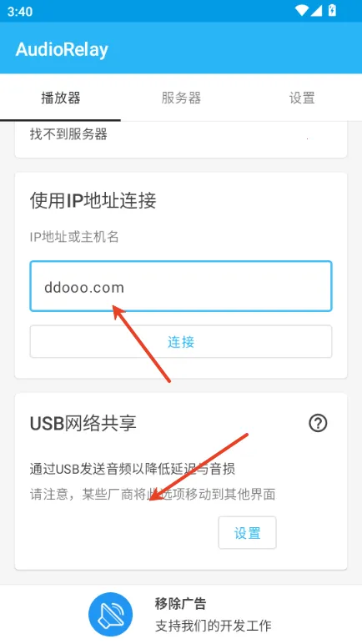
Task: Tap the AudioRelay title in the header
Action: (x=62, y=50)
